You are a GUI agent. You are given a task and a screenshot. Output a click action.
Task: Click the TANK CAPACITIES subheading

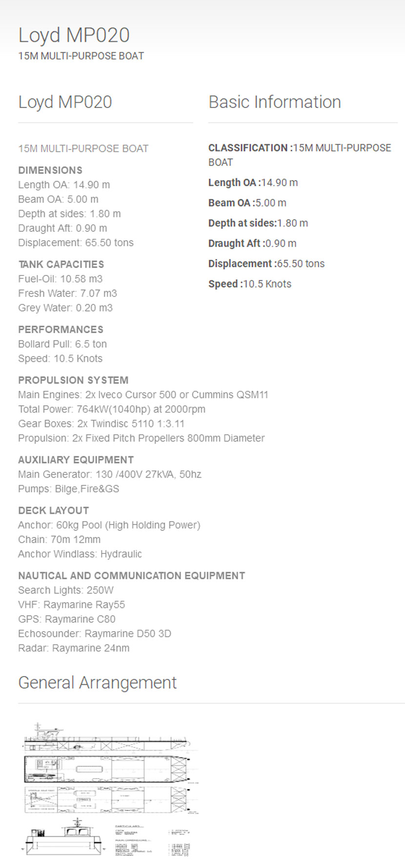[61, 265]
